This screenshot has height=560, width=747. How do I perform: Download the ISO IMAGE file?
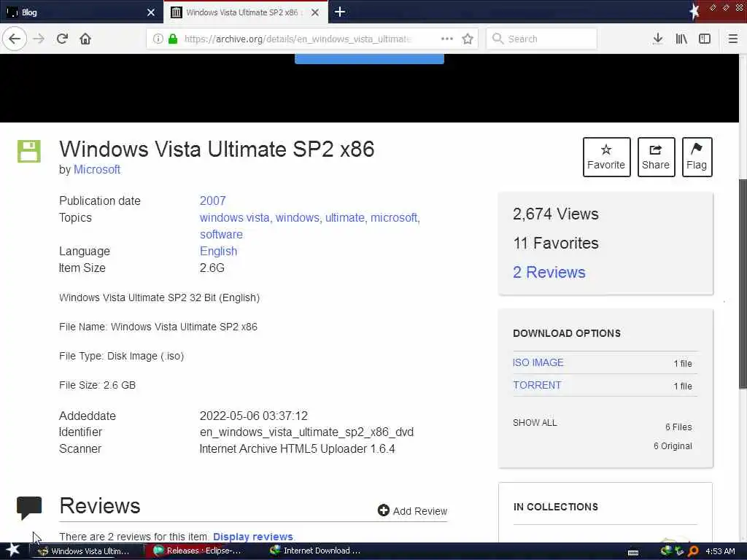tap(538, 363)
